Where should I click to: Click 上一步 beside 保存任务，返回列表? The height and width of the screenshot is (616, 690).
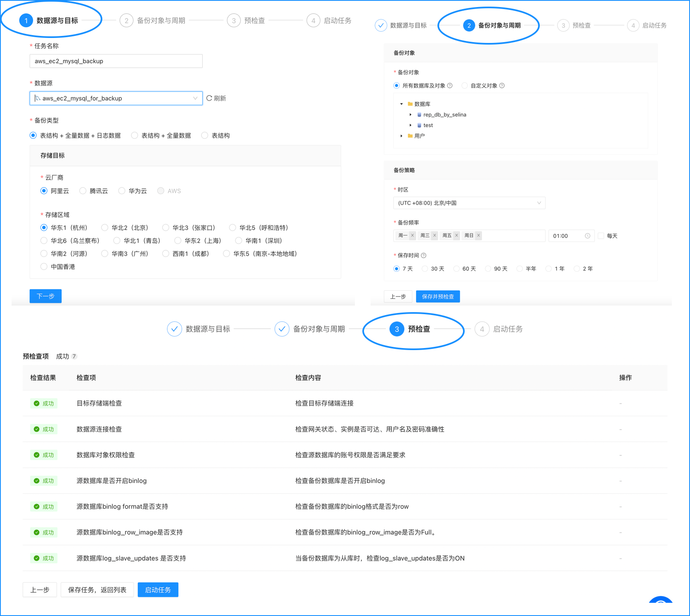point(40,590)
